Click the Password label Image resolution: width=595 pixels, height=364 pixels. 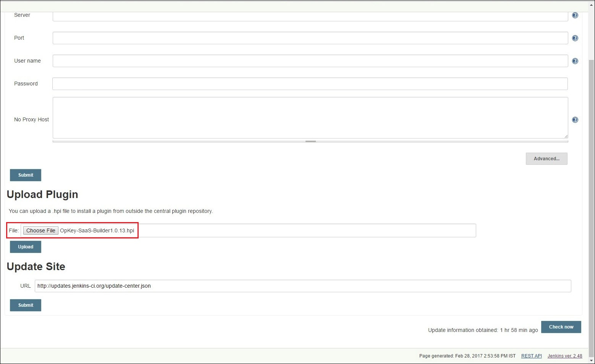pos(26,84)
